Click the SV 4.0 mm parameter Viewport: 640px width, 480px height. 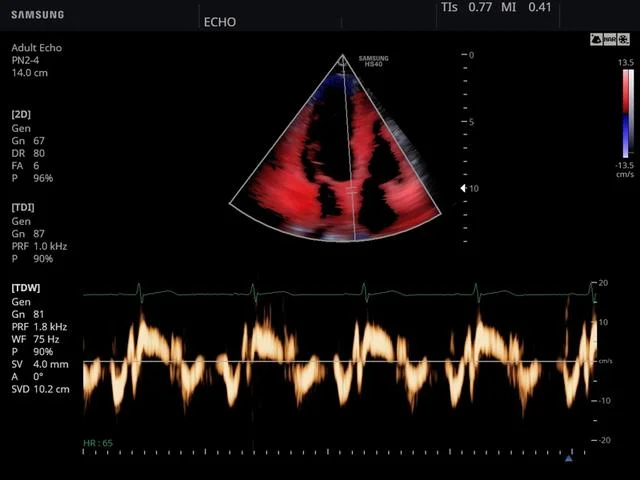click(40, 364)
